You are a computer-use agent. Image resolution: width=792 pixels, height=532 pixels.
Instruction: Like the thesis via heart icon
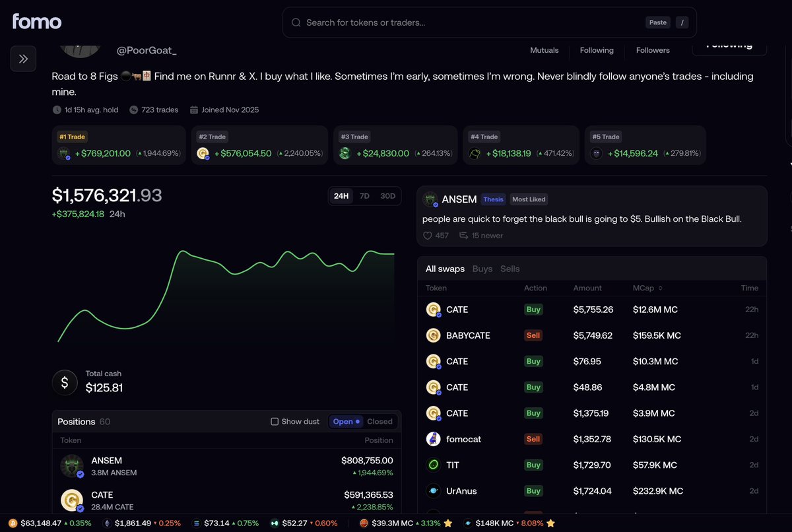pos(428,236)
